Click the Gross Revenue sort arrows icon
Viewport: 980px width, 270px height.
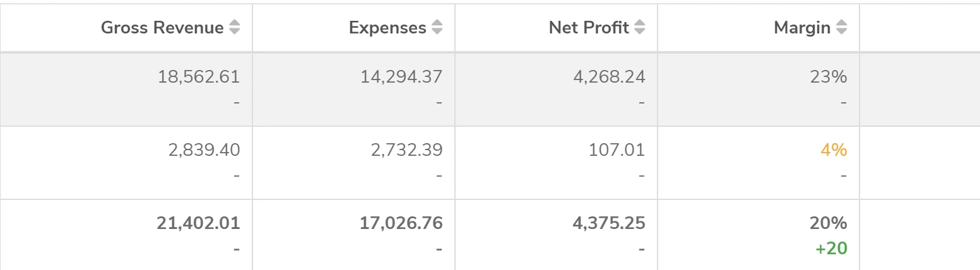(x=234, y=28)
